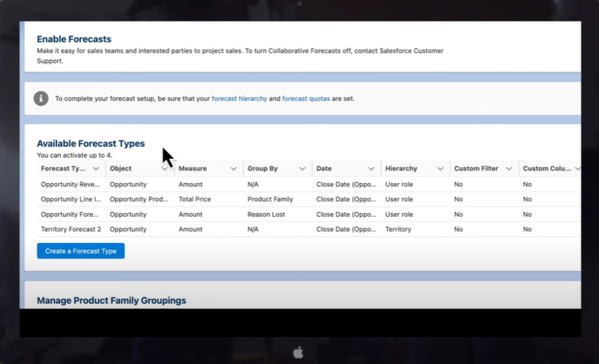Open the Forecast Type column dropdown
Screen dimensions: 599x364
coord(95,168)
